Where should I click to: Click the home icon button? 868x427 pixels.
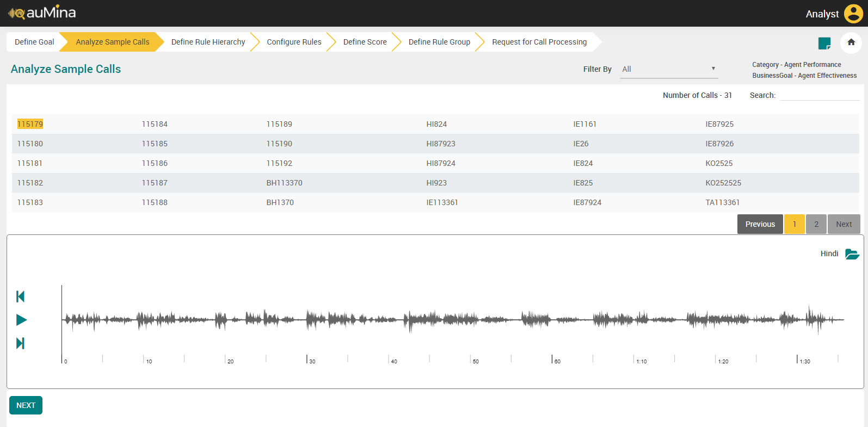[851, 42]
